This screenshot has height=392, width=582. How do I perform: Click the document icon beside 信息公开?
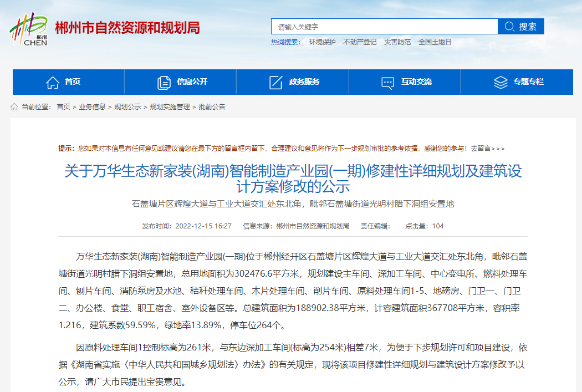pyautogui.click(x=164, y=83)
